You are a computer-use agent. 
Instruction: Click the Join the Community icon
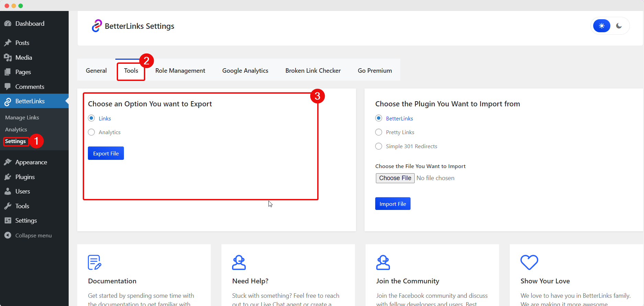click(x=383, y=262)
